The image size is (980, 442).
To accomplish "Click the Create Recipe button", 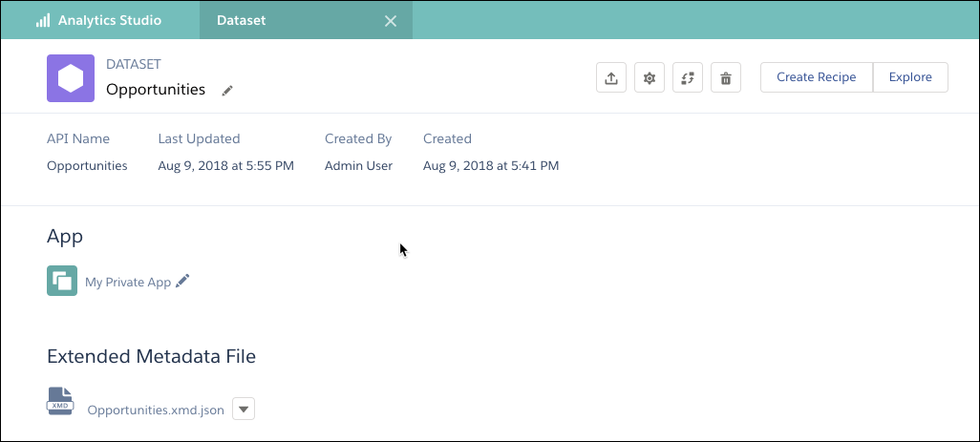I will (817, 77).
